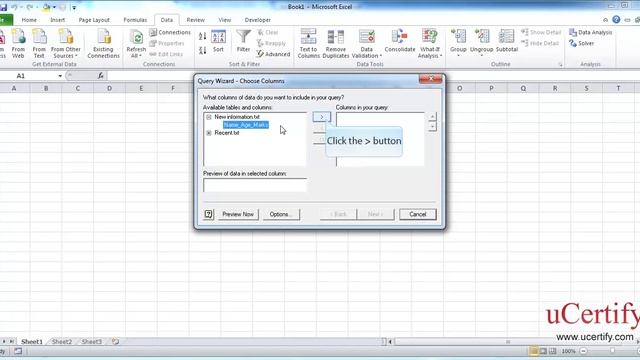The height and width of the screenshot is (360, 640).
Task: Open the Name Box dropdown
Action: (60, 76)
